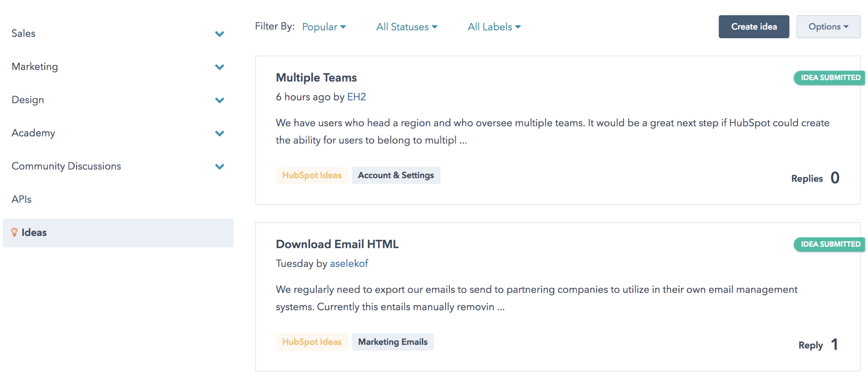This screenshot has height=378, width=868.
Task: Open the Options dropdown button
Action: click(x=828, y=27)
